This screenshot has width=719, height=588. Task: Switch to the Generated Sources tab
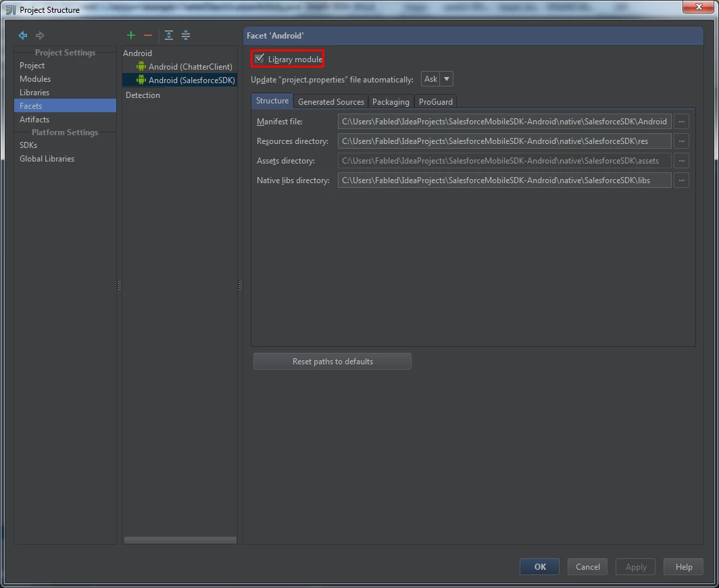click(x=331, y=102)
